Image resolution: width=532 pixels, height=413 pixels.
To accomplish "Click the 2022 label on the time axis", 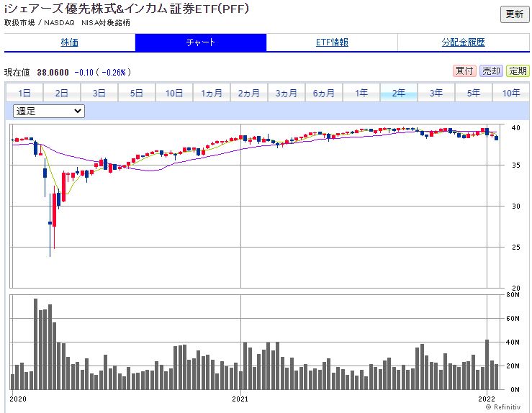I will coord(487,399).
